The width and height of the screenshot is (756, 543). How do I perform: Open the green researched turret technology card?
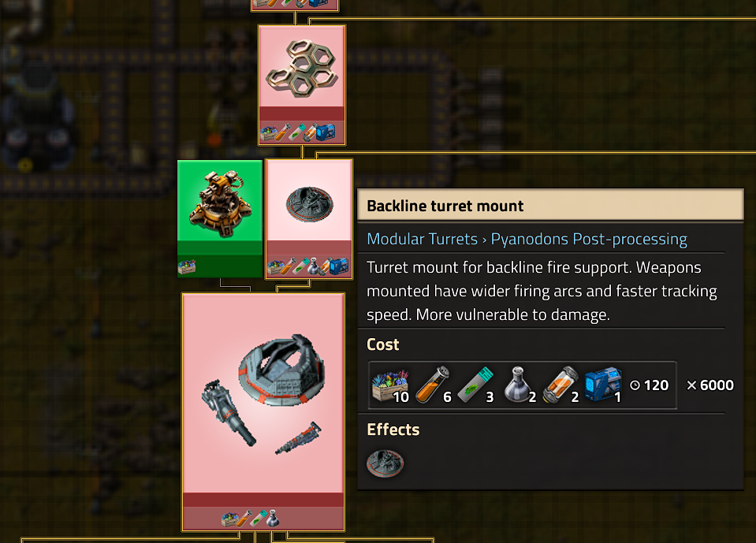[220, 219]
